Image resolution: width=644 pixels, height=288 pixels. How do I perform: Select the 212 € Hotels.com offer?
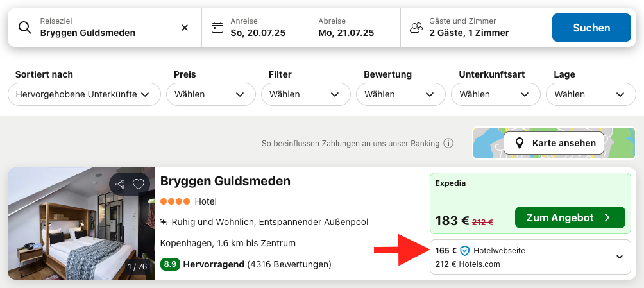pos(468,264)
